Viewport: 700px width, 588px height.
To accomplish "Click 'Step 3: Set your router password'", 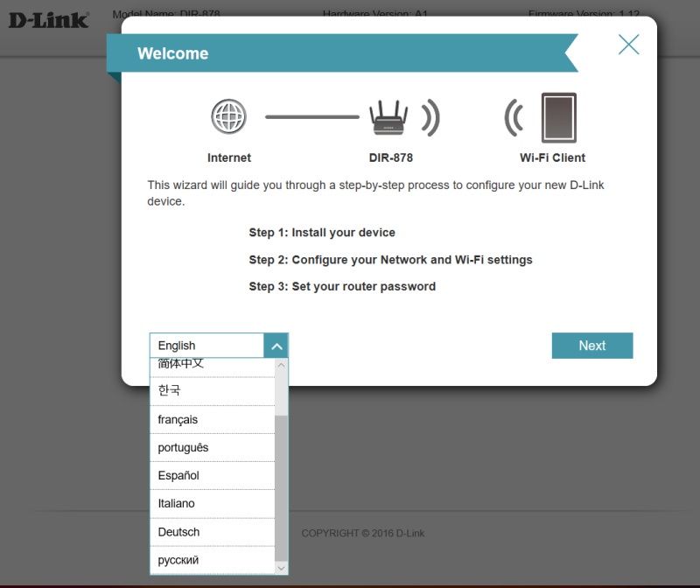I will [x=342, y=287].
